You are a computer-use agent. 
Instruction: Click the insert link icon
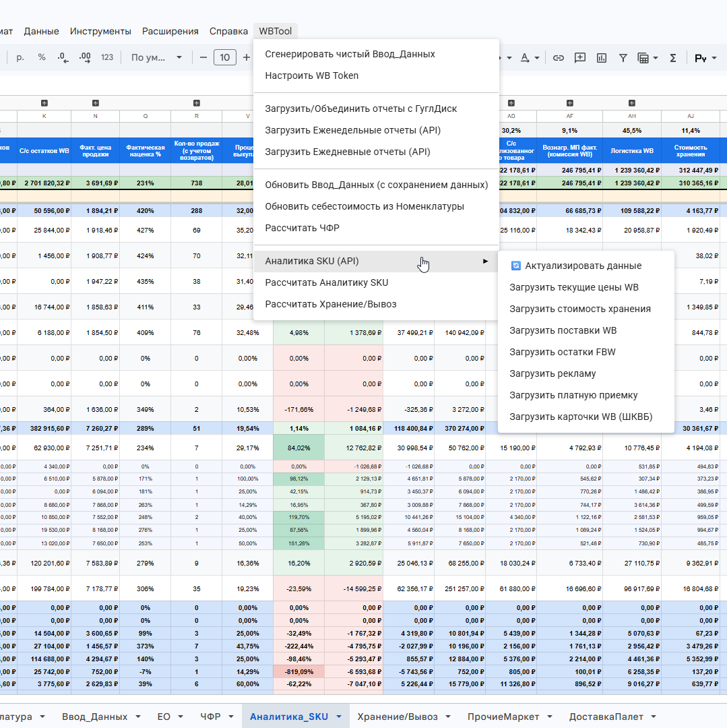click(x=558, y=58)
